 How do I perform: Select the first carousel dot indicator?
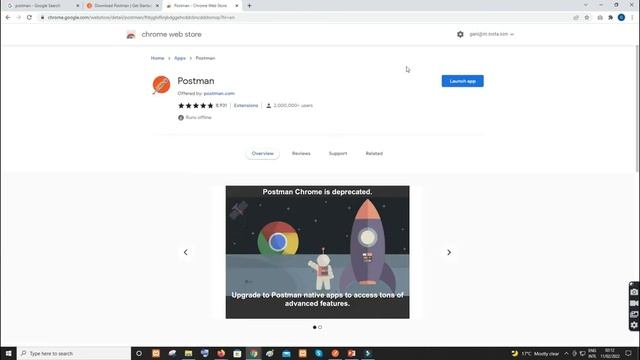tap(314, 327)
